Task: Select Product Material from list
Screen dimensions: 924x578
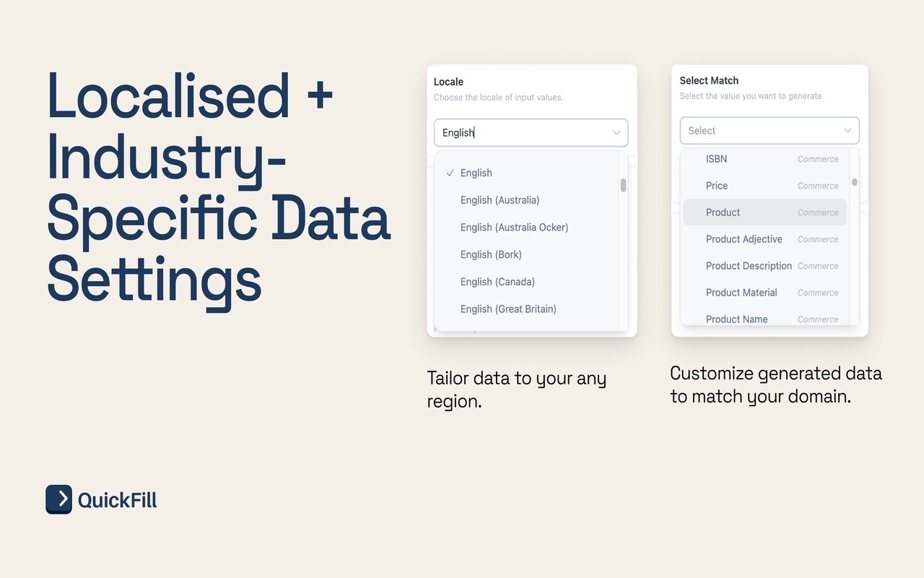Action: (x=741, y=293)
